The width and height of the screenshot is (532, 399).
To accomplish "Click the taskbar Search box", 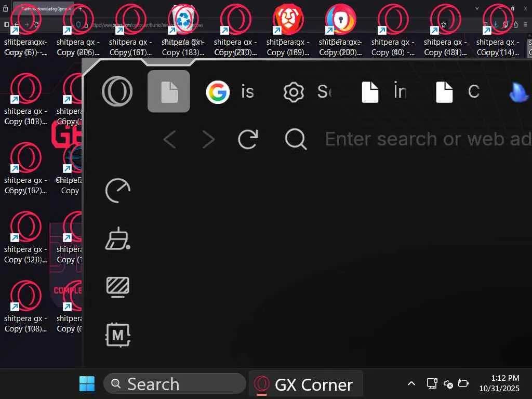I will point(175,384).
